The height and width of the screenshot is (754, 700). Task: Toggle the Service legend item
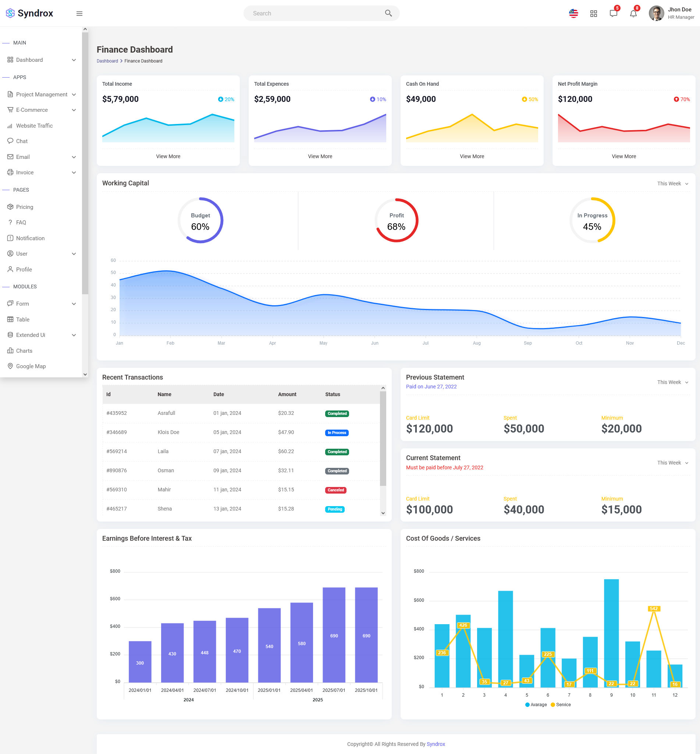coord(561,705)
